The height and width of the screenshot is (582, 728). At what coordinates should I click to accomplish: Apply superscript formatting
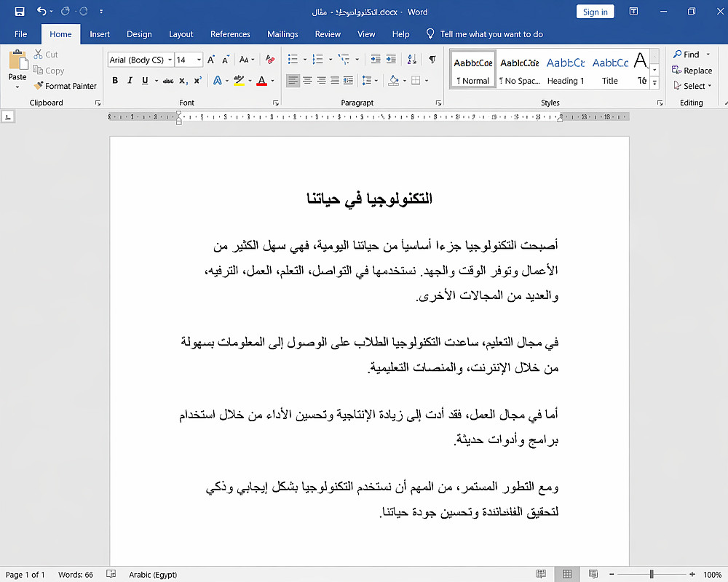click(x=198, y=81)
